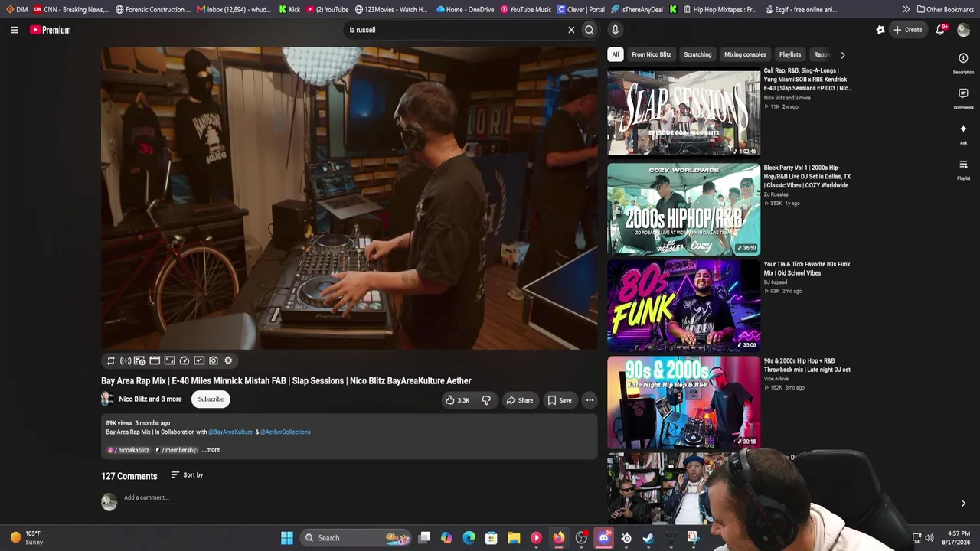
Task: Open the 80s Funk mix thumbnail
Action: (x=684, y=305)
